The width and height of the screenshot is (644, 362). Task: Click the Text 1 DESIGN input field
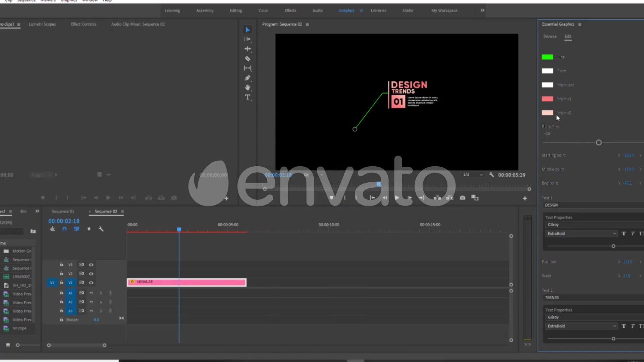coord(593,205)
